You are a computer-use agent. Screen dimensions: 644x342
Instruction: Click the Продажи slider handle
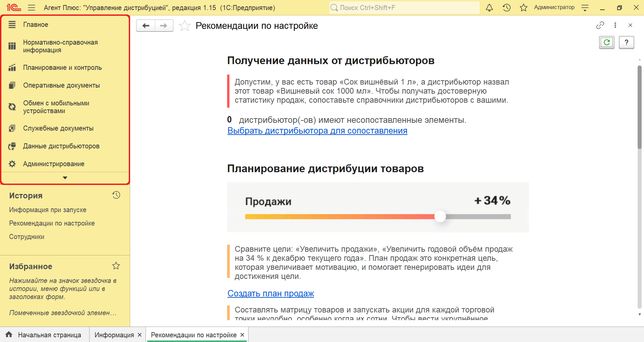coord(440,216)
